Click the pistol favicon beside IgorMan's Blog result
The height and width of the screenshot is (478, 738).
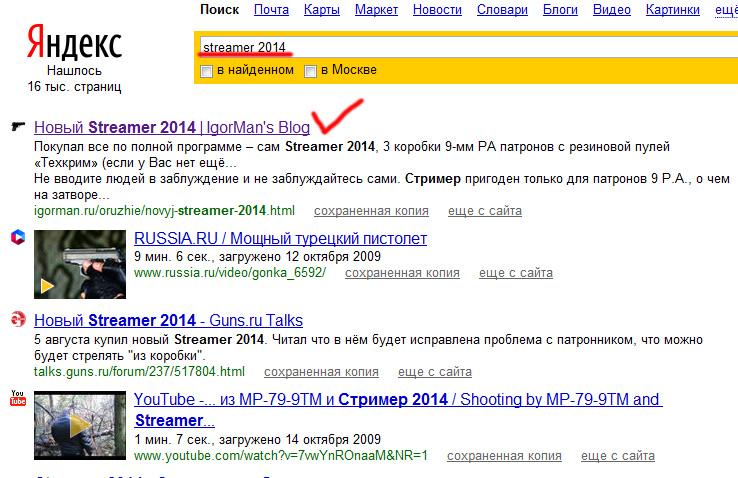18,126
